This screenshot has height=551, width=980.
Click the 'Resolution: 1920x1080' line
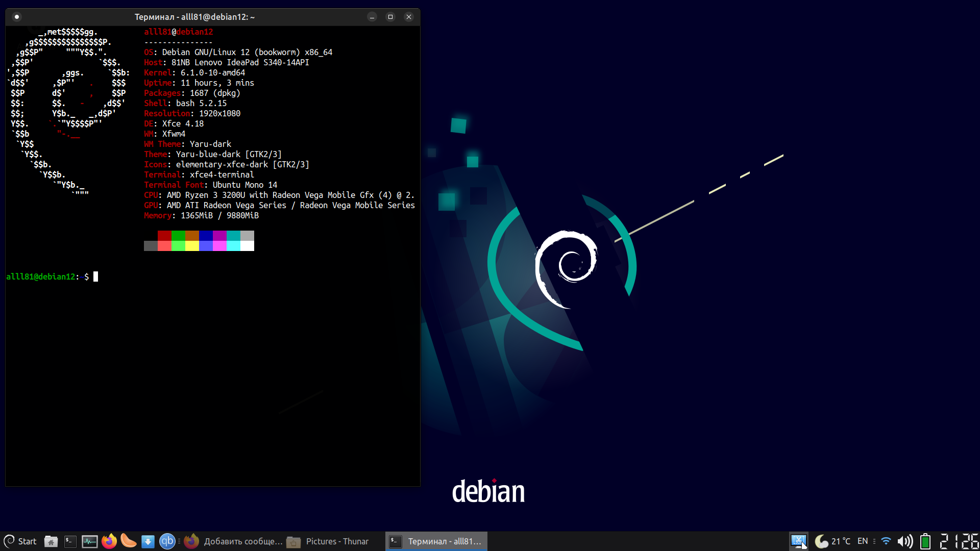pos(192,113)
